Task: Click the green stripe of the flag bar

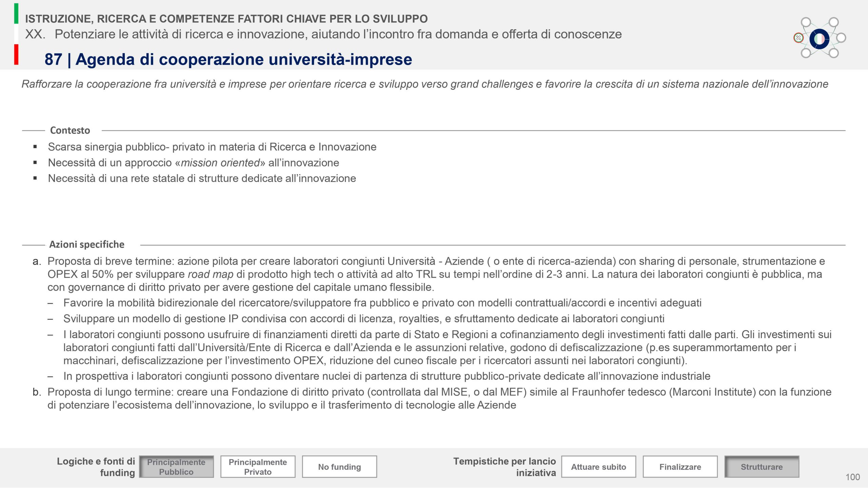Action: 16,14
